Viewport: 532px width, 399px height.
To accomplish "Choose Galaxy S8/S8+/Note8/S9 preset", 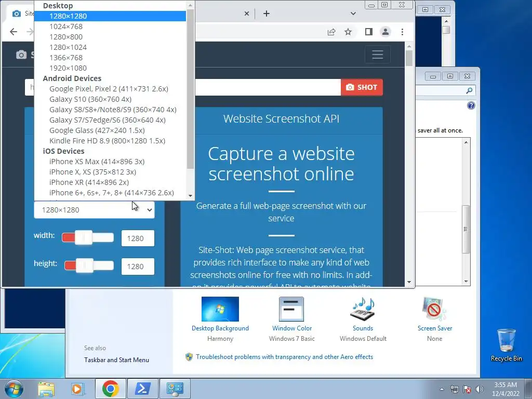I will (x=110, y=110).
